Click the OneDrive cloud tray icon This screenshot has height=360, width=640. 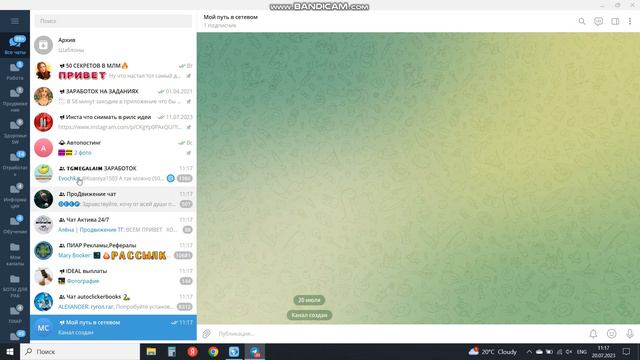[x=539, y=351]
